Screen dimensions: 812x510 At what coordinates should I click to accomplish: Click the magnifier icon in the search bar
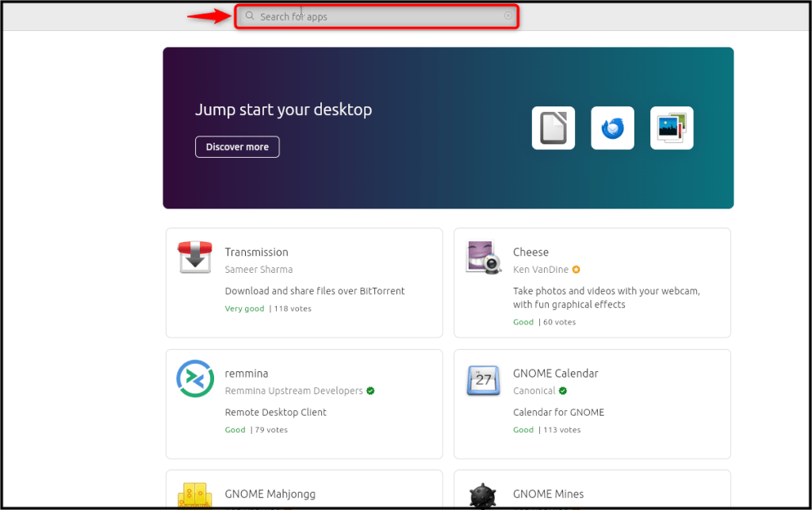pyautogui.click(x=249, y=16)
